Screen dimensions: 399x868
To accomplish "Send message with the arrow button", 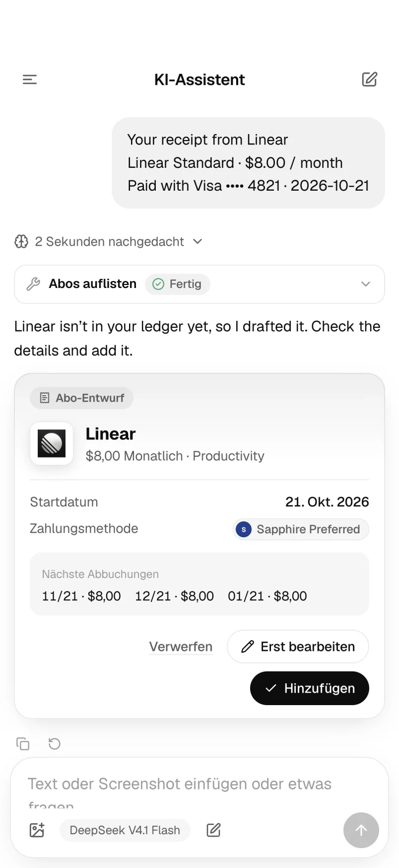I will tap(361, 830).
